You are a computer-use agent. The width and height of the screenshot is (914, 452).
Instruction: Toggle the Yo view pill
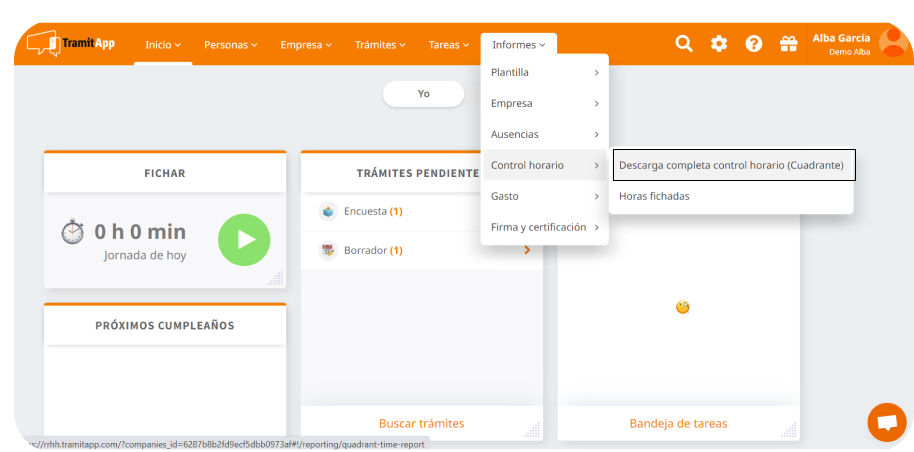(x=423, y=93)
